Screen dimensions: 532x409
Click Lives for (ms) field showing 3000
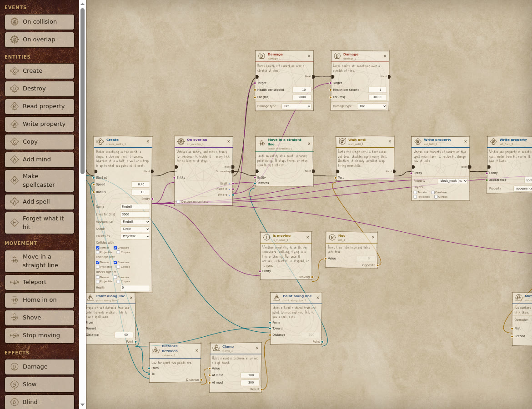coord(135,214)
